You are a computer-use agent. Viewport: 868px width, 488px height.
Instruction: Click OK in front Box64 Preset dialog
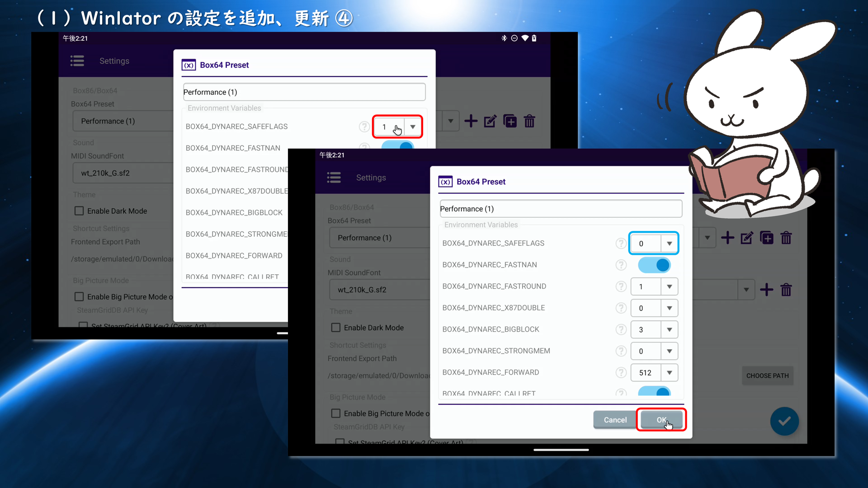coord(661,420)
